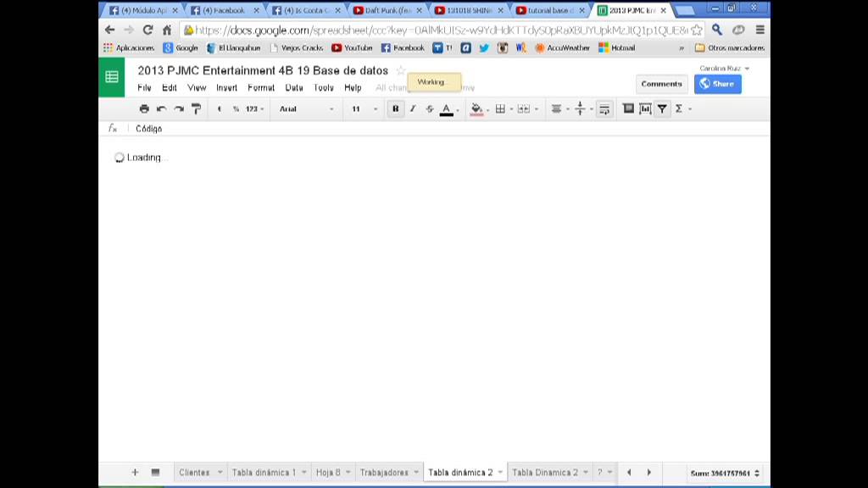Click the blue Share button

coord(717,84)
